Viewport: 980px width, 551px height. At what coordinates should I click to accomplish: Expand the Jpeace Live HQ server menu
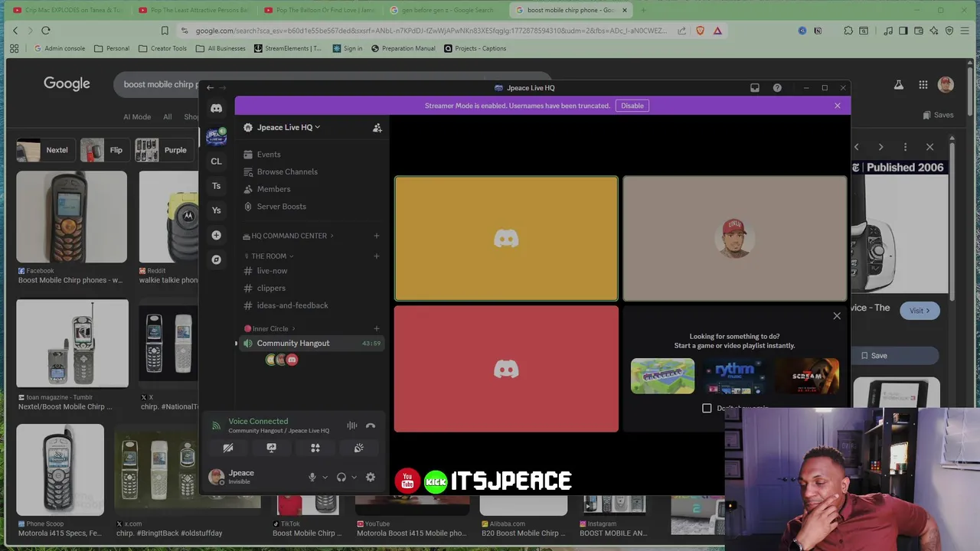[289, 127]
